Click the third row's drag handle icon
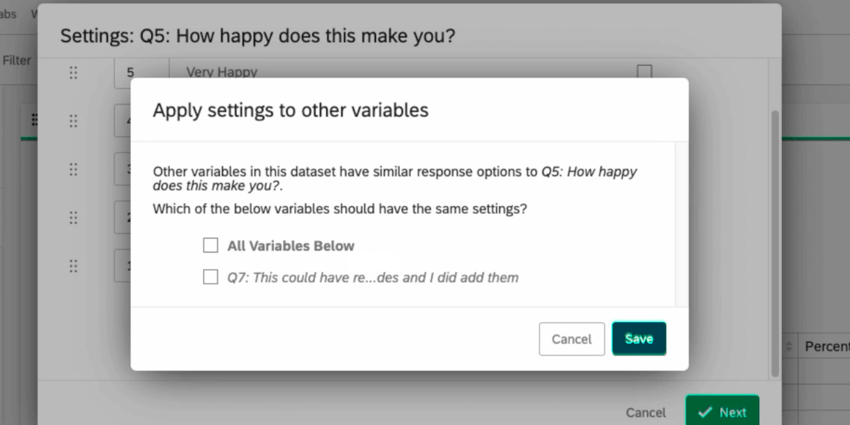This screenshot has height=425, width=850. click(73, 169)
